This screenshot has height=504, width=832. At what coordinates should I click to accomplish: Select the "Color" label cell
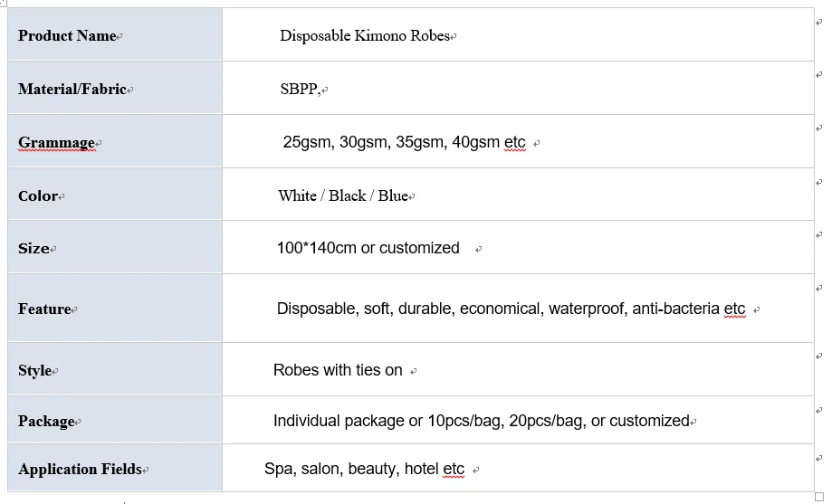tap(38, 196)
